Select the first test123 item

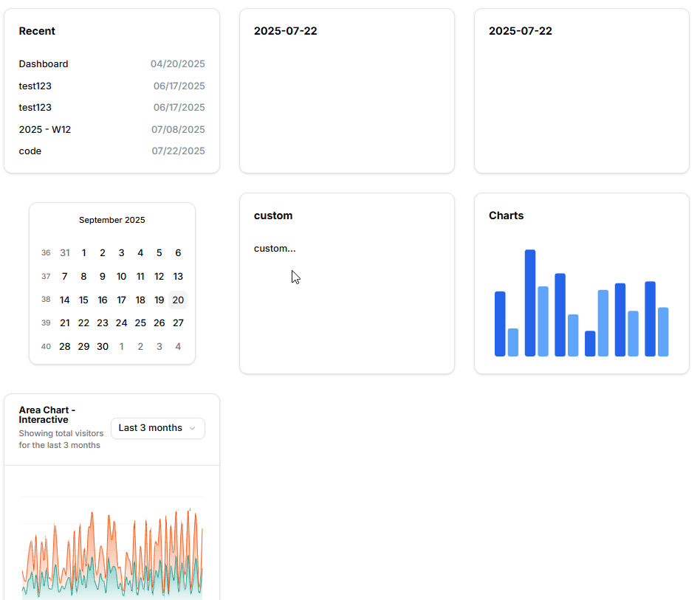35,86
